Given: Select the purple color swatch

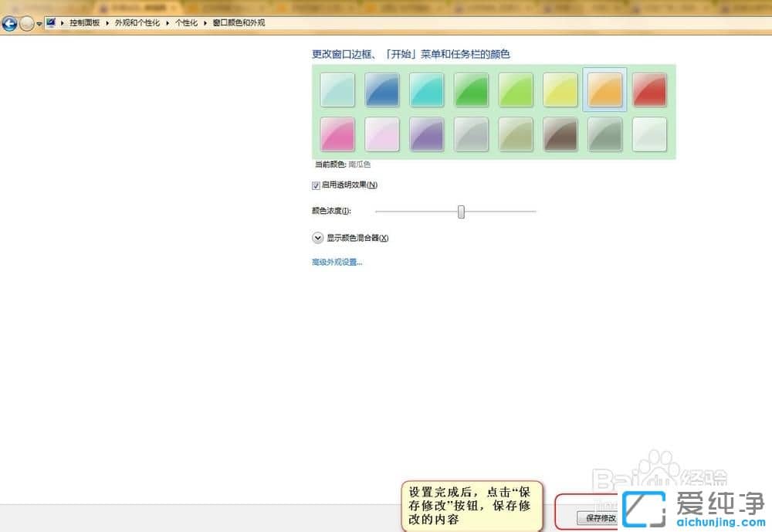Looking at the screenshot, I should point(425,133).
